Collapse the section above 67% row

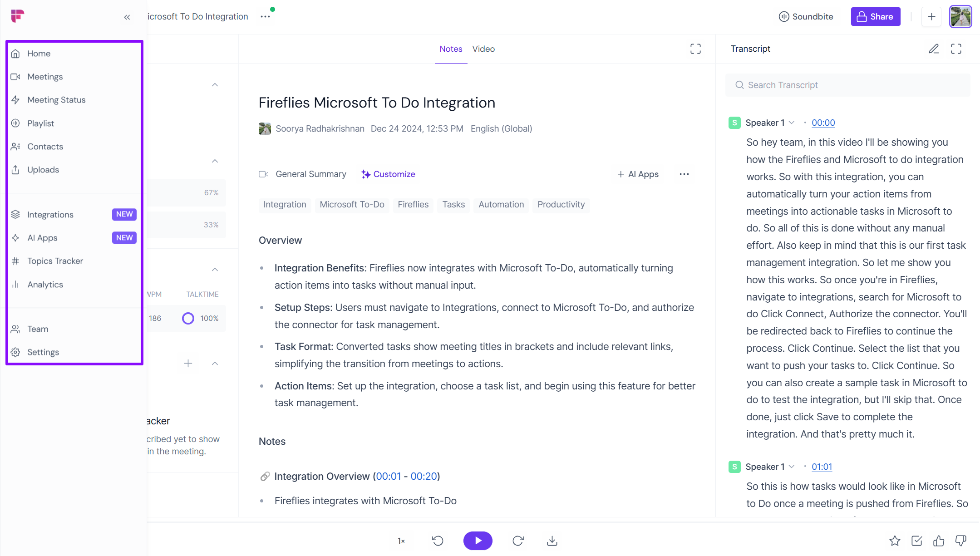tap(215, 162)
